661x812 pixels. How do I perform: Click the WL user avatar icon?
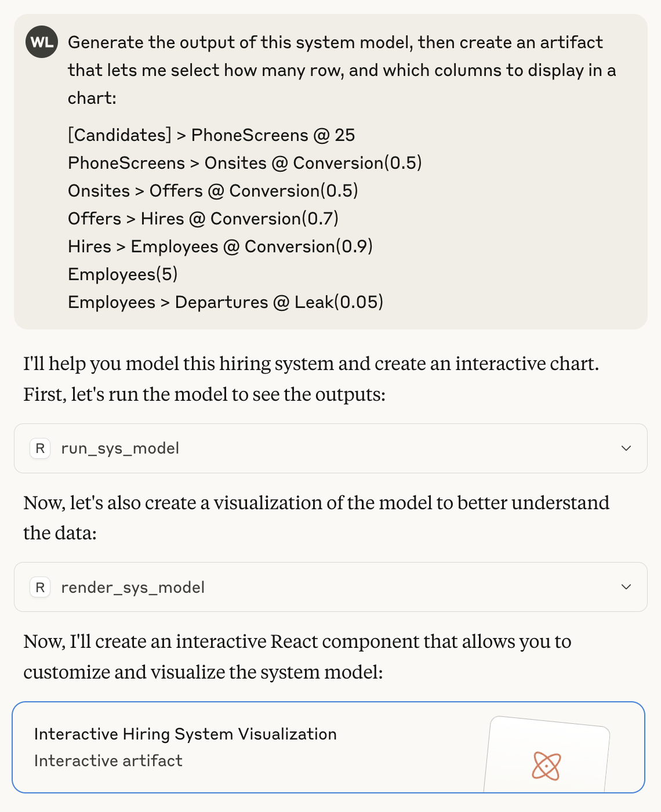pos(39,42)
